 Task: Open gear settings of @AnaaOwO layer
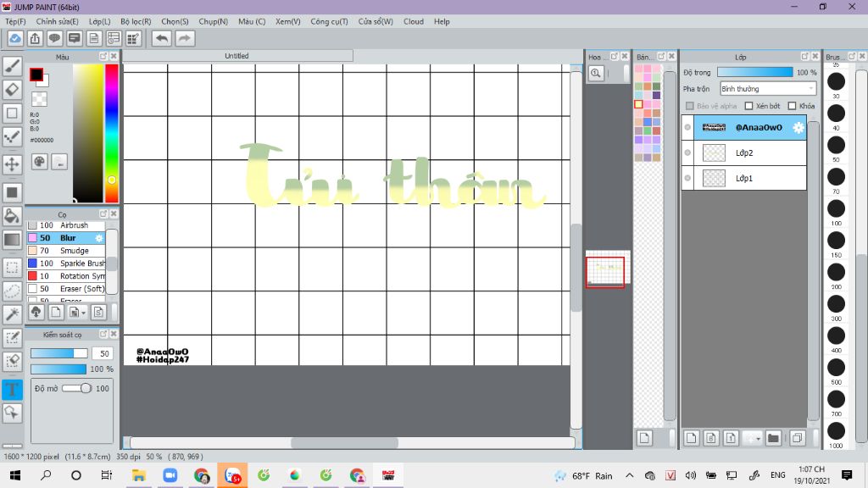coord(798,128)
